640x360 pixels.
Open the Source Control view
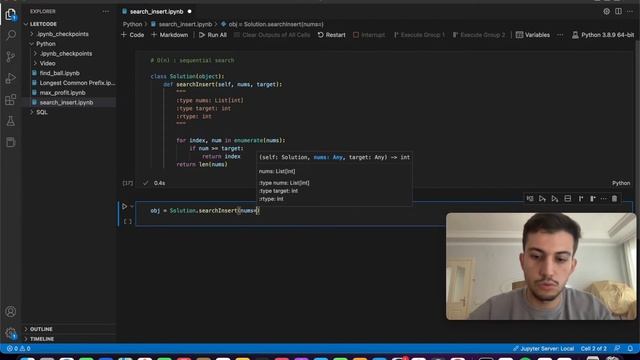(11, 57)
